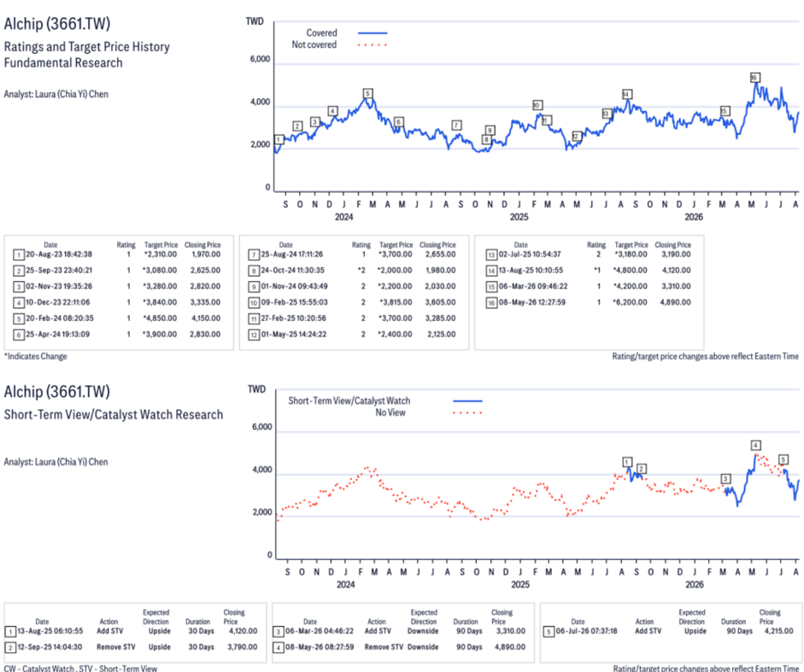Select marker 15 on the Fundamental Research price chart
The width and height of the screenshot is (804, 672).
click(725, 111)
